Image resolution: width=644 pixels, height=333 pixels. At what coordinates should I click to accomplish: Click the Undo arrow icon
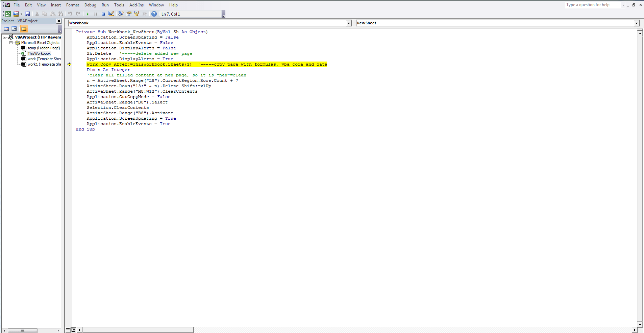coord(70,14)
